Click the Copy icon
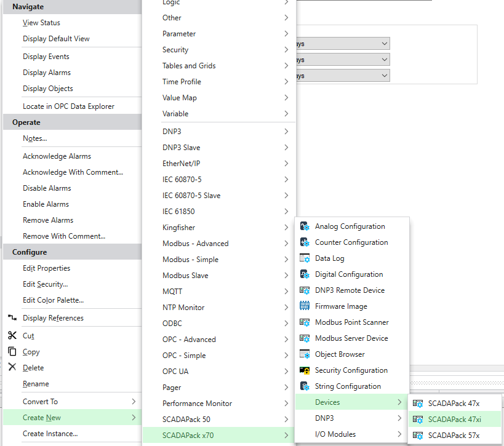Screen dimensions: 504x446 coord(12,351)
